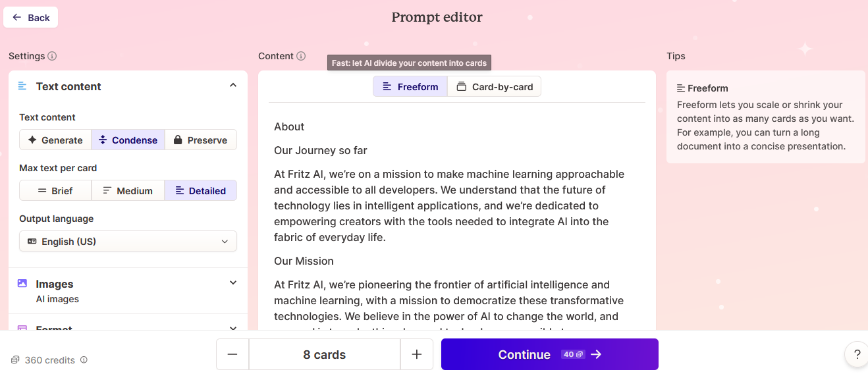Click the credits coin stack icon
868x374 pixels.
click(15, 360)
